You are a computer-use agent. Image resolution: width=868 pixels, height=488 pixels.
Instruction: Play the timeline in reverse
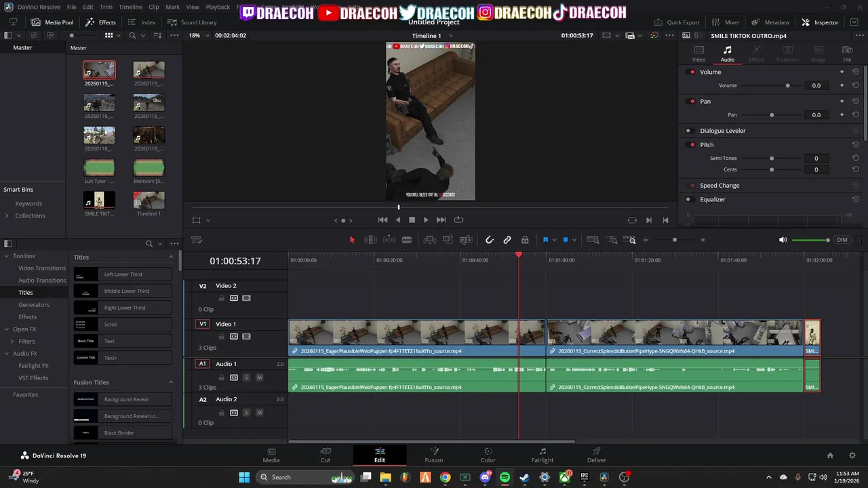398,220
